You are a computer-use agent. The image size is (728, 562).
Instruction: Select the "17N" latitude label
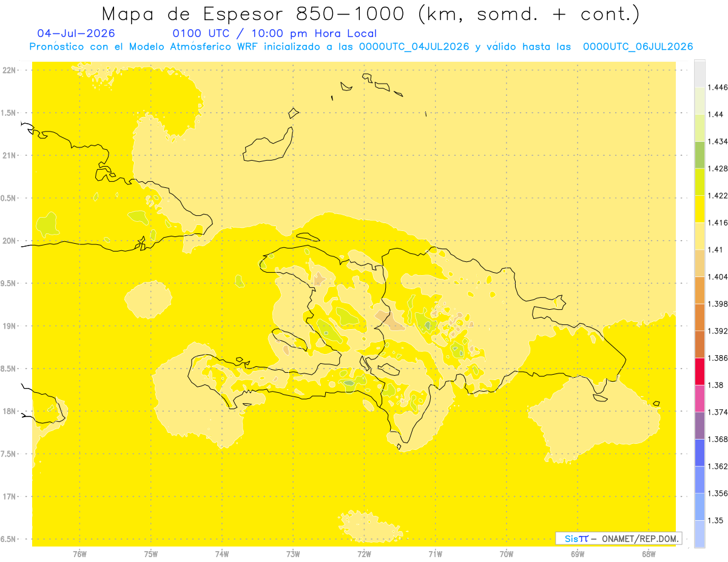(9, 497)
